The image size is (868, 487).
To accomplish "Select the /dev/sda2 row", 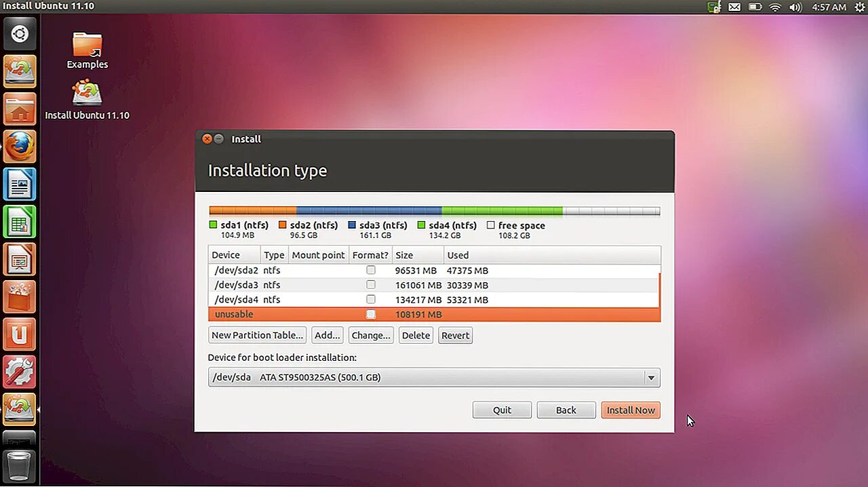I will click(x=434, y=270).
